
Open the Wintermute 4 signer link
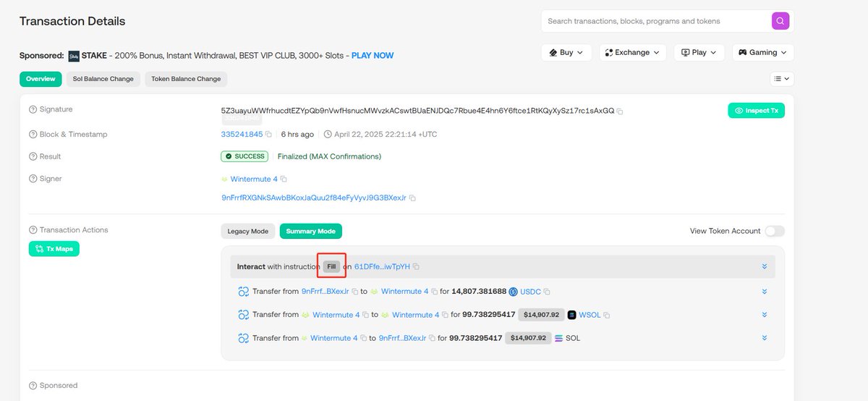point(254,180)
